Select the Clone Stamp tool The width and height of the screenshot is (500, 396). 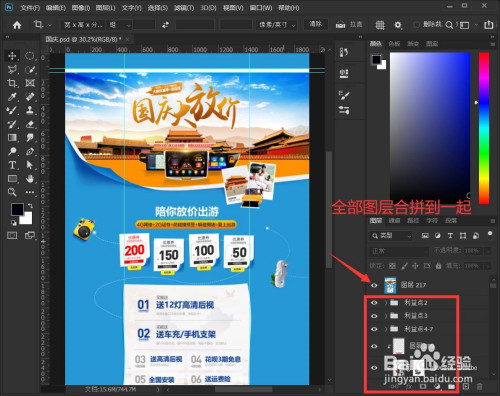[30, 110]
